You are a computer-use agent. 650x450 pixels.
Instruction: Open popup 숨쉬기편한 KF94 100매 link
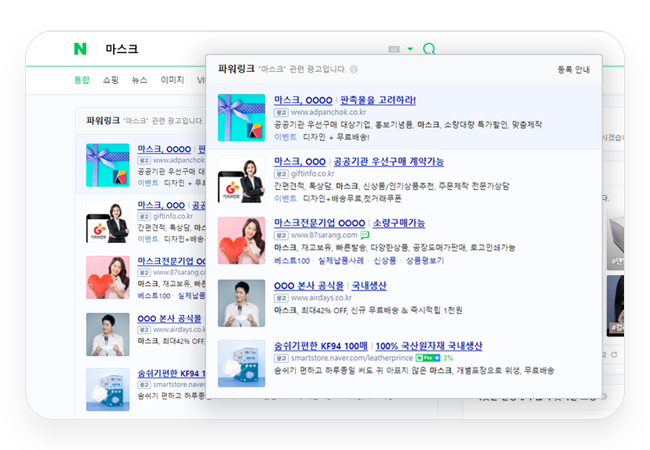tap(321, 346)
